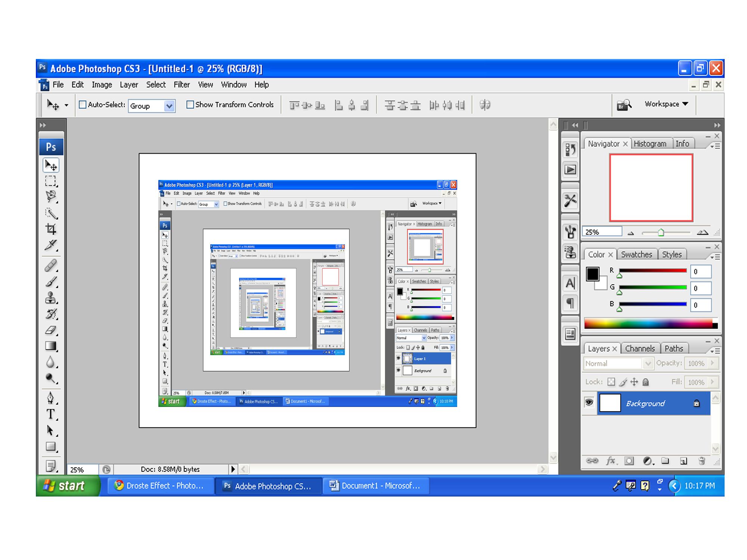Click Navigator zoom in button
Screen dimensions: 747x560
click(x=703, y=233)
